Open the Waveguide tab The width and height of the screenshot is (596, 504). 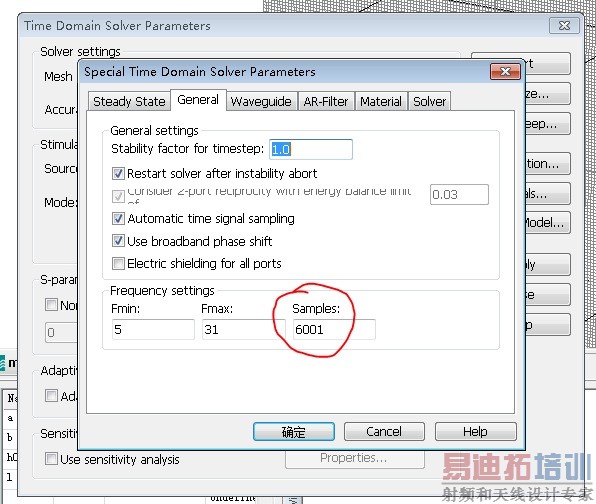pos(261,101)
